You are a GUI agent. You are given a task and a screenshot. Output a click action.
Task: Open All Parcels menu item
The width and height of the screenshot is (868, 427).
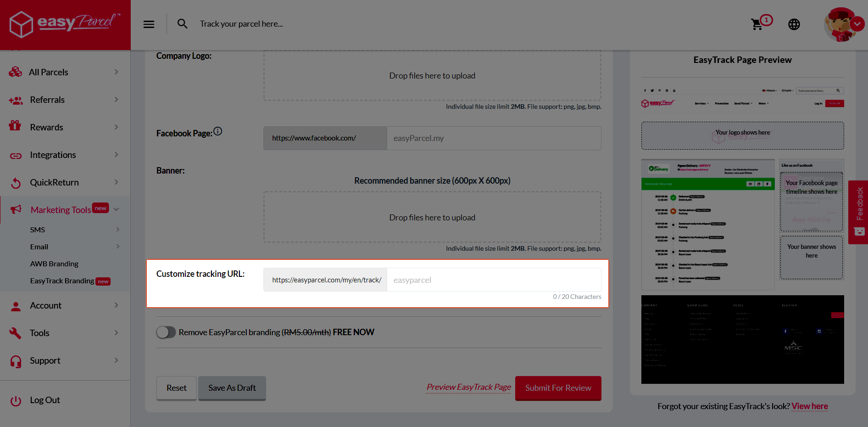[65, 72]
